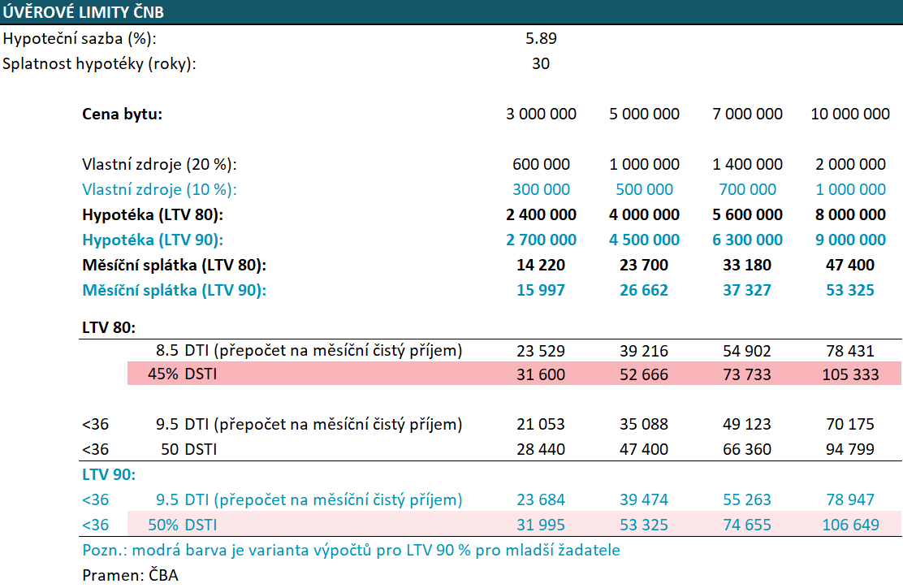903x588 pixels.
Task: Select the blue 'LTV 90:' section heading
Action: coord(109,474)
